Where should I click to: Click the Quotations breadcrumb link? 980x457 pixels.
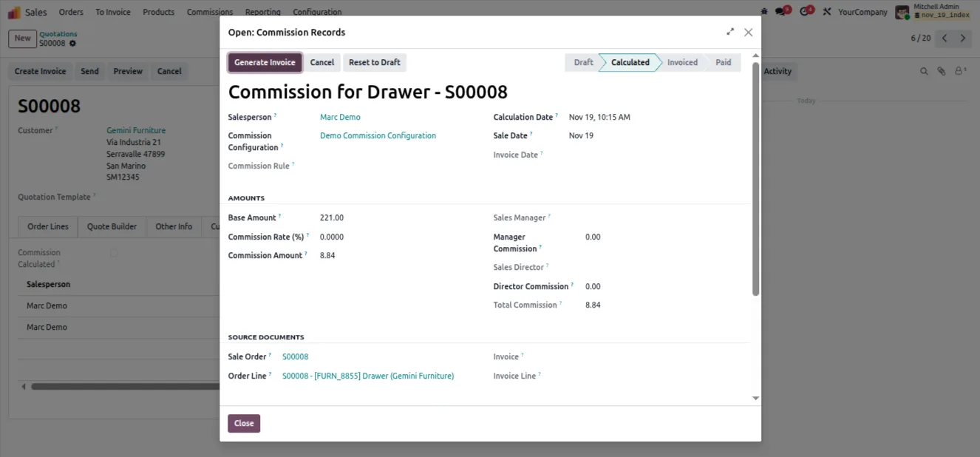[x=58, y=34]
